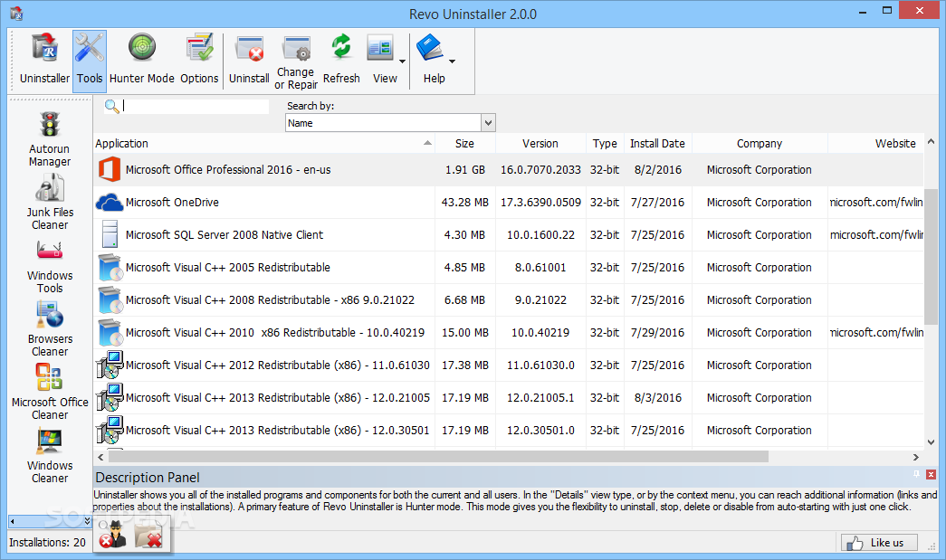
Task: Refresh the installed programs list
Action: (x=341, y=60)
